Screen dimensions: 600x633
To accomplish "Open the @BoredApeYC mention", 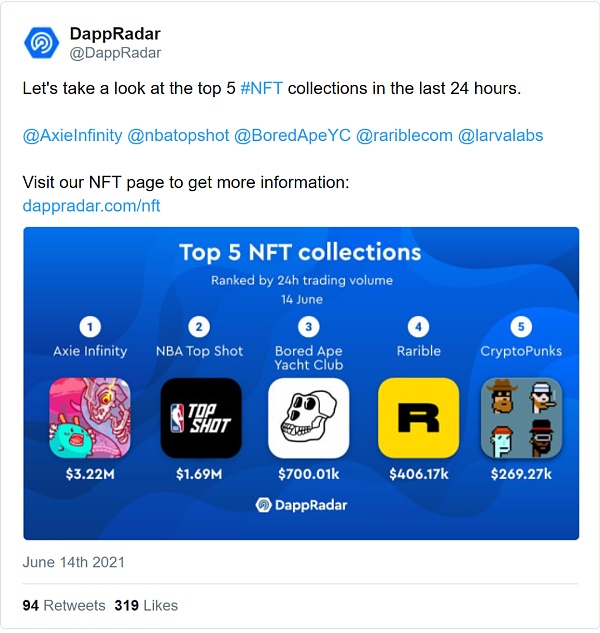I will point(292,136).
